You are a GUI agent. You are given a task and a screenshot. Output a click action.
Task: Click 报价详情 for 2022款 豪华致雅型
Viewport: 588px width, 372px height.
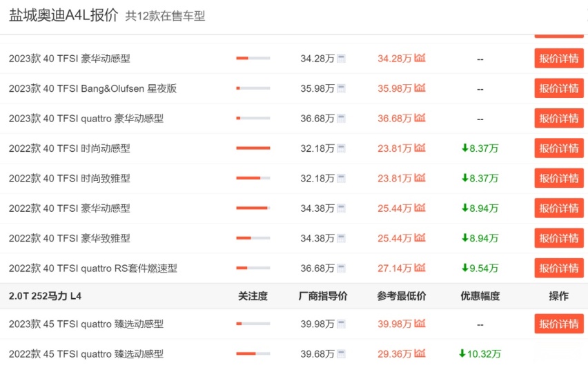click(x=559, y=238)
